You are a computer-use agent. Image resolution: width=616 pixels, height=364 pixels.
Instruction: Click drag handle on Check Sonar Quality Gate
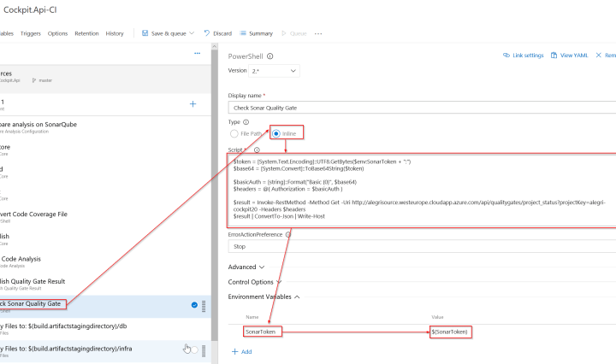[x=204, y=305]
